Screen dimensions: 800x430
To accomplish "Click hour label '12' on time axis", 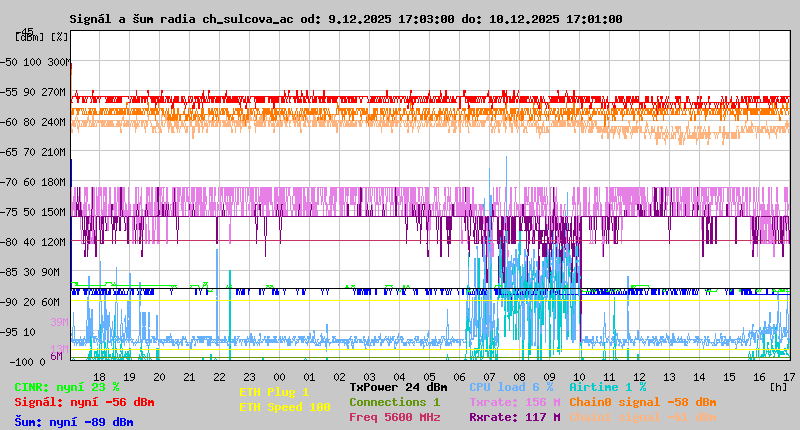I will click(x=639, y=377).
